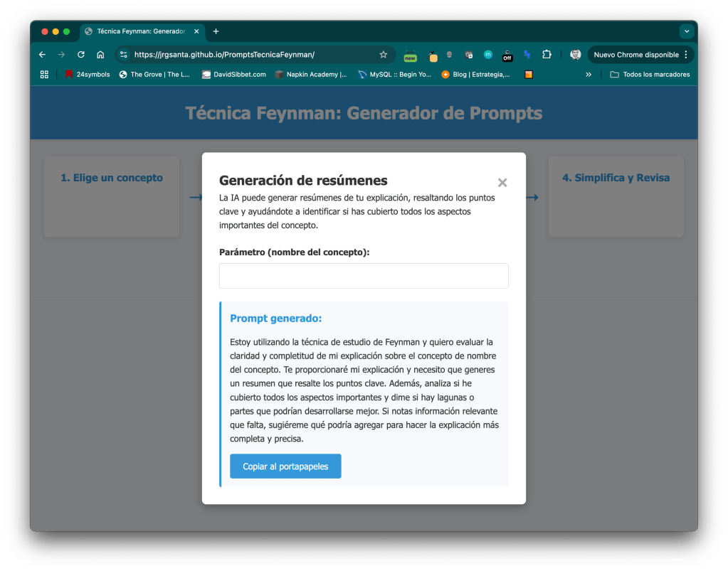The height and width of the screenshot is (571, 728).
Task: Select the orange eyedropper extension icon
Action: (432, 54)
